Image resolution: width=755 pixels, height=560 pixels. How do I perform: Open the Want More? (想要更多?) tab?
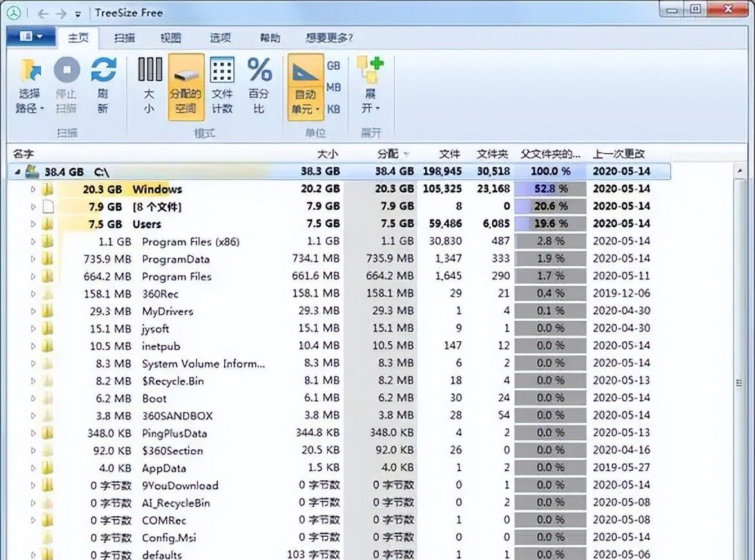(x=329, y=37)
